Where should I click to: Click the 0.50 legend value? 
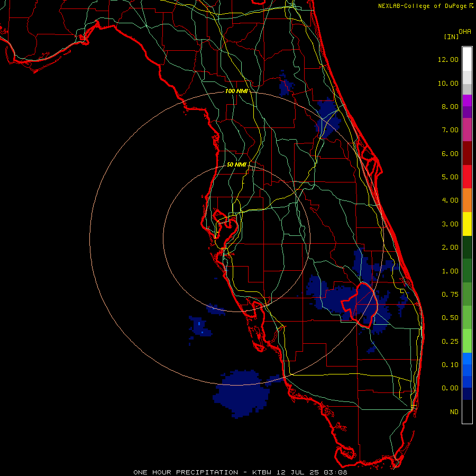click(x=450, y=318)
